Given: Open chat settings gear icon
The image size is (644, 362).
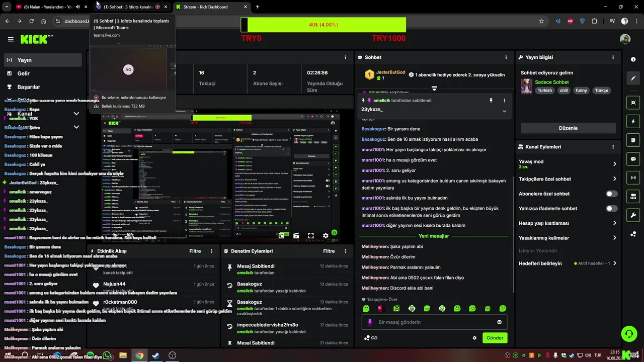Looking at the screenshot, I should click(474, 338).
